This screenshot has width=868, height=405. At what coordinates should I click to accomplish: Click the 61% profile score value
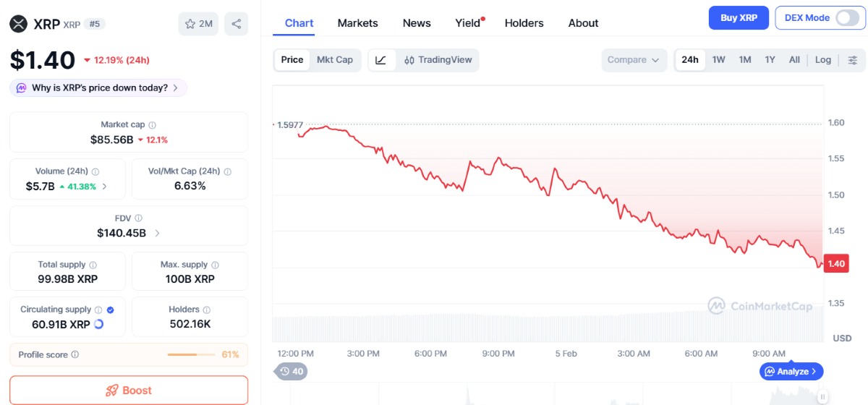231,355
